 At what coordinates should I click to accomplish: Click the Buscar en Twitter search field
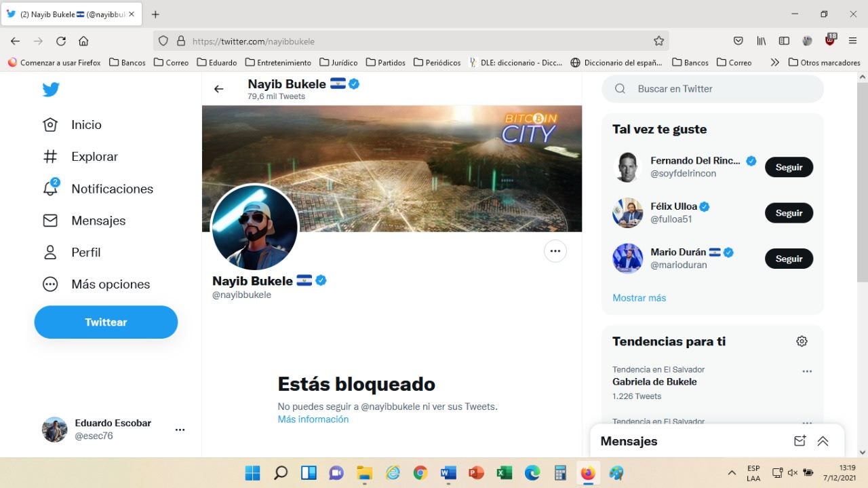click(x=712, y=89)
